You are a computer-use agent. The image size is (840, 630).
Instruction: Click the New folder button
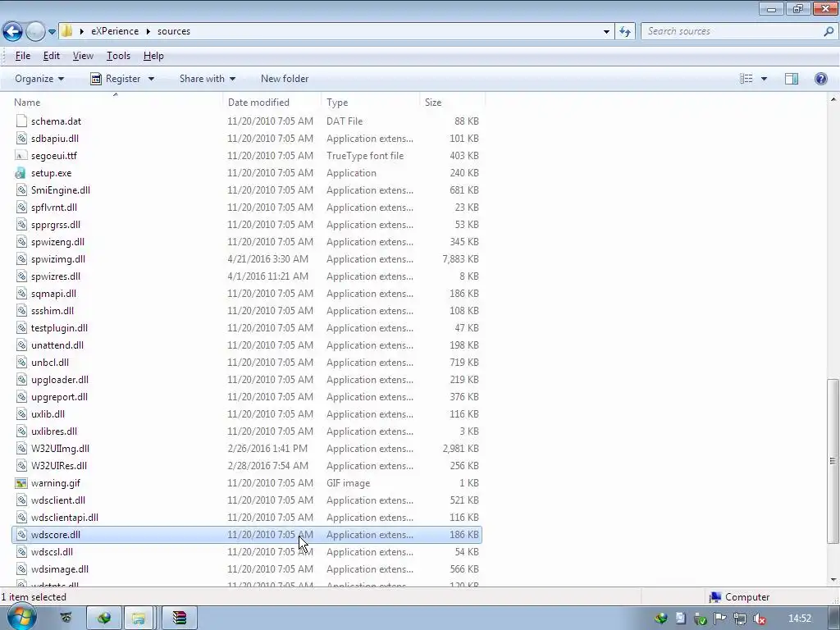coord(285,79)
